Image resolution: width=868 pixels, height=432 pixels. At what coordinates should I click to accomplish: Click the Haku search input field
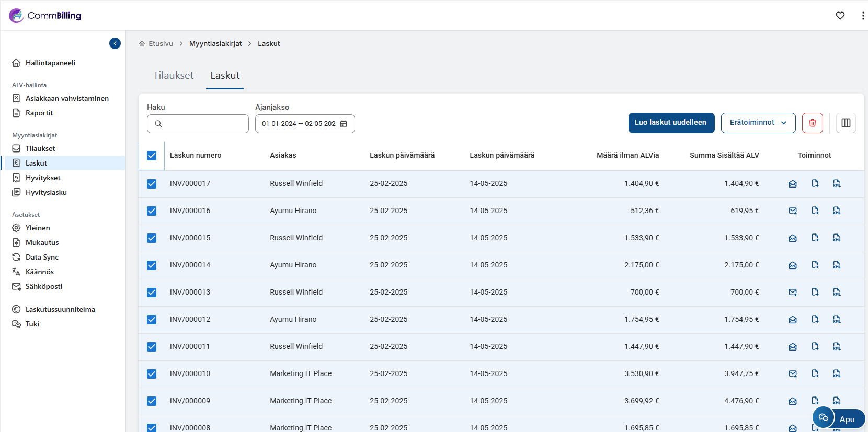click(x=204, y=124)
